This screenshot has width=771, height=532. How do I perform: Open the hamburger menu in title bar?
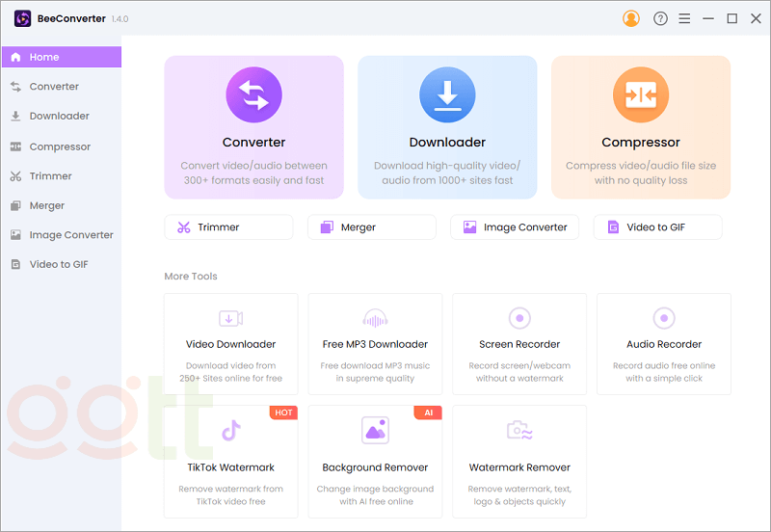click(x=684, y=18)
